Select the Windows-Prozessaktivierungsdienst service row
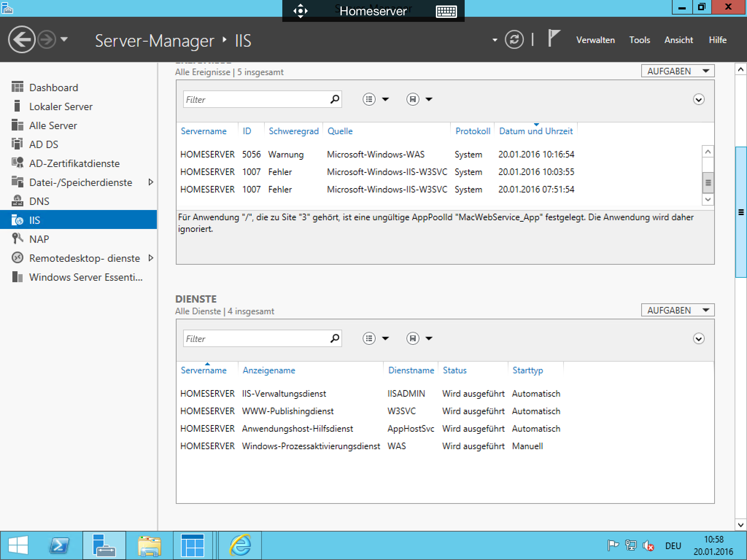The height and width of the screenshot is (560, 747). click(x=445, y=446)
